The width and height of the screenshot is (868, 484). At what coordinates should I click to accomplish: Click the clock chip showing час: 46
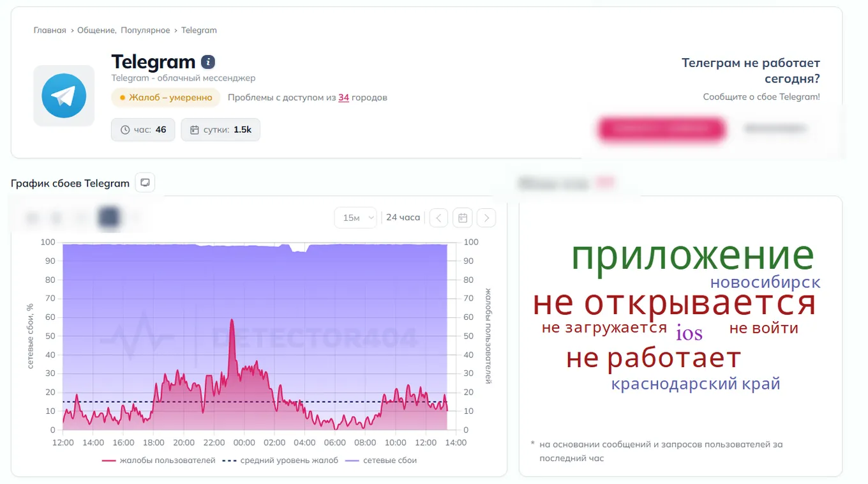pyautogui.click(x=143, y=130)
